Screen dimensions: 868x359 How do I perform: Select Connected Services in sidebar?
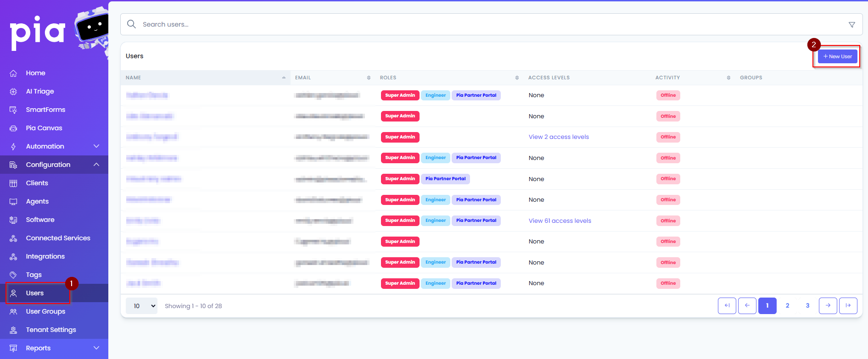(x=54, y=238)
